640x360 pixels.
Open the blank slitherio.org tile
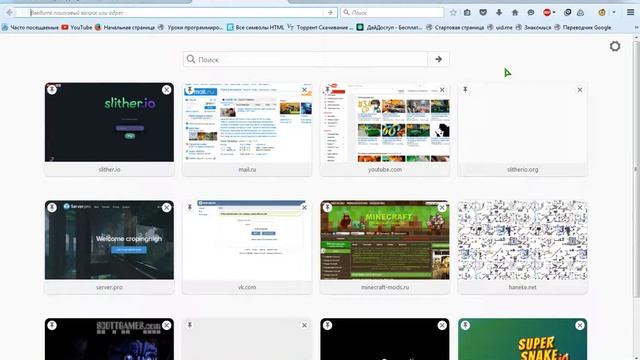tap(522, 122)
